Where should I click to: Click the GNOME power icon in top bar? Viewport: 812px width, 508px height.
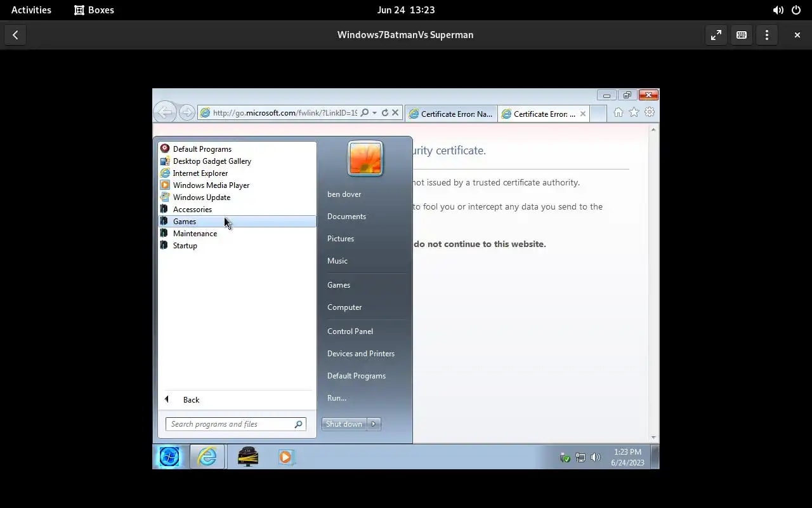[x=796, y=10]
